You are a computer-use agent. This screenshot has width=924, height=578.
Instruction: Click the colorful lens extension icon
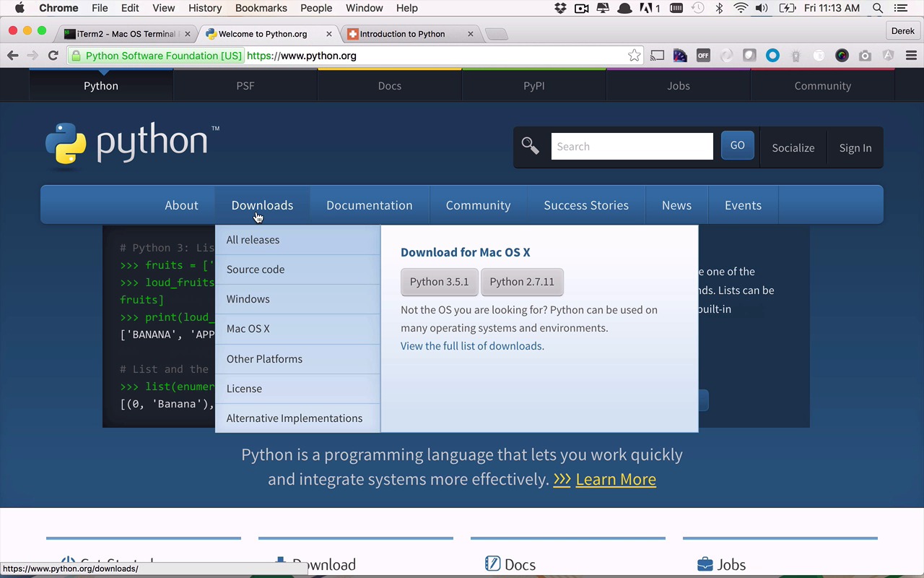pyautogui.click(x=842, y=56)
